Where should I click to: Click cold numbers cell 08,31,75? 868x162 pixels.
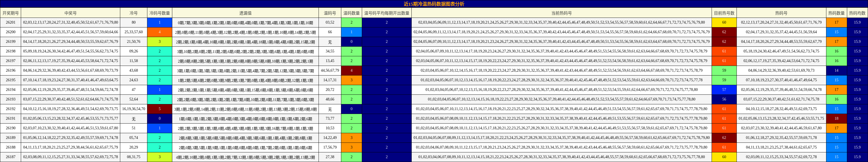coord(133,157)
